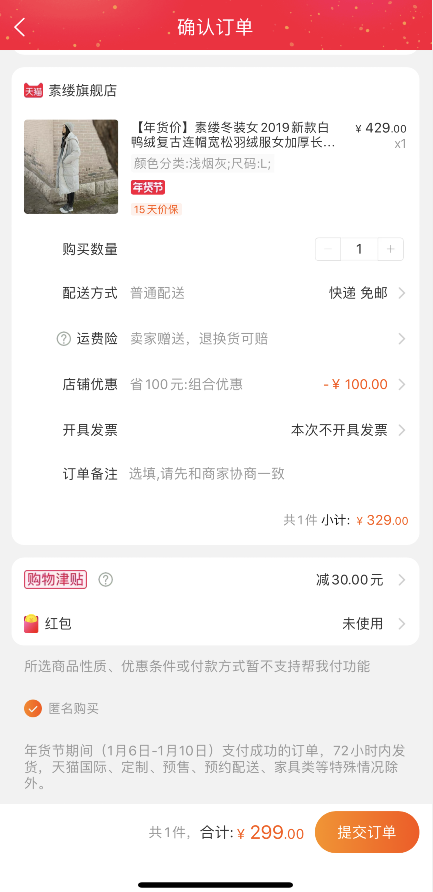Open the 素缕旗舰店 store link

(x=83, y=90)
